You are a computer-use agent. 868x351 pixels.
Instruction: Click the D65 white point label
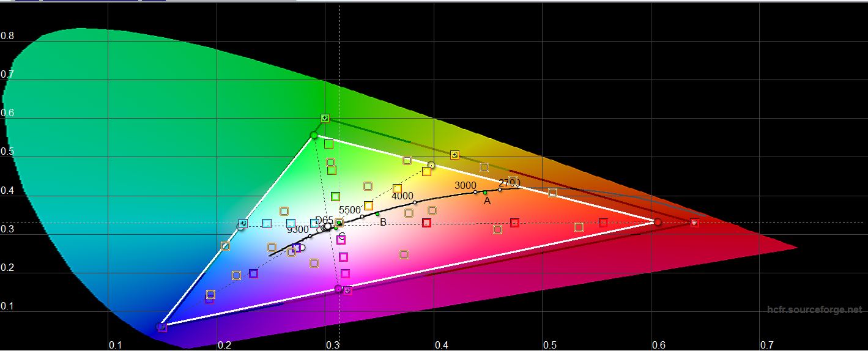click(x=324, y=220)
